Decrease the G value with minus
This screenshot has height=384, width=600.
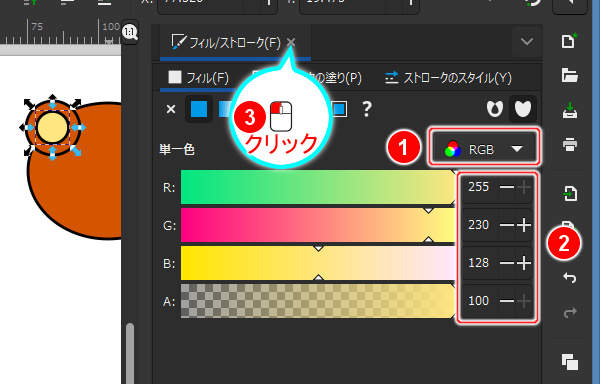(507, 225)
